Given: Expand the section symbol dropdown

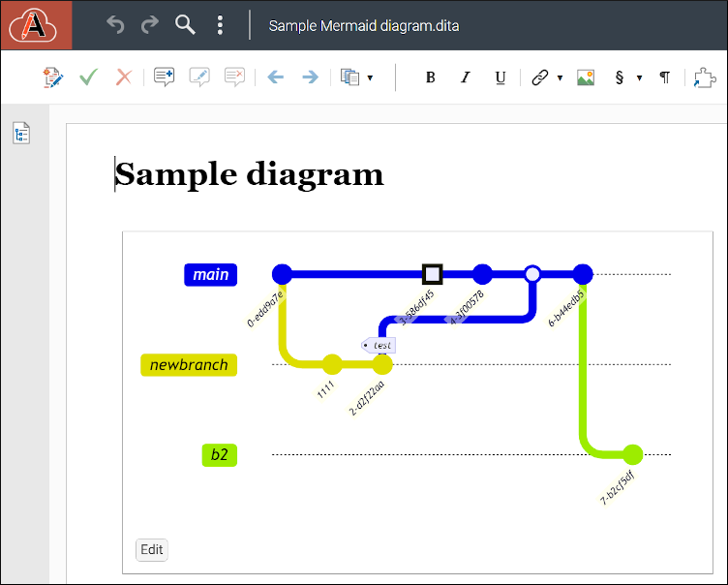Looking at the screenshot, I should [639, 78].
